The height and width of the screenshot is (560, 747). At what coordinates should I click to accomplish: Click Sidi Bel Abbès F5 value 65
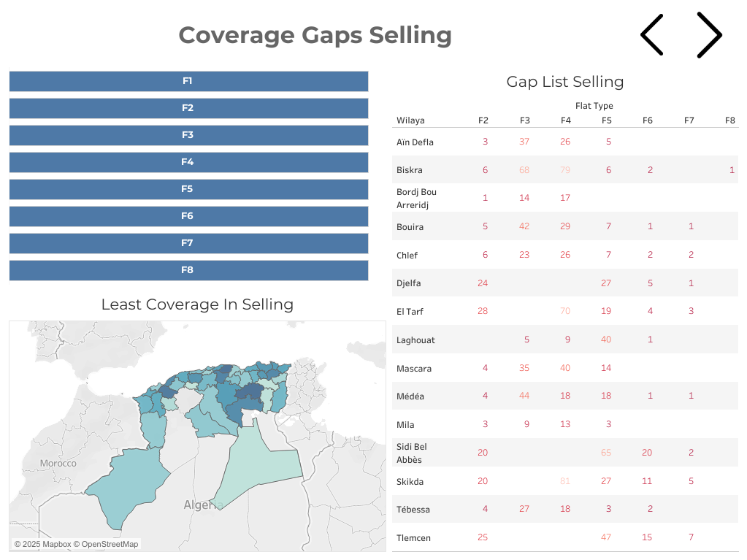point(606,453)
